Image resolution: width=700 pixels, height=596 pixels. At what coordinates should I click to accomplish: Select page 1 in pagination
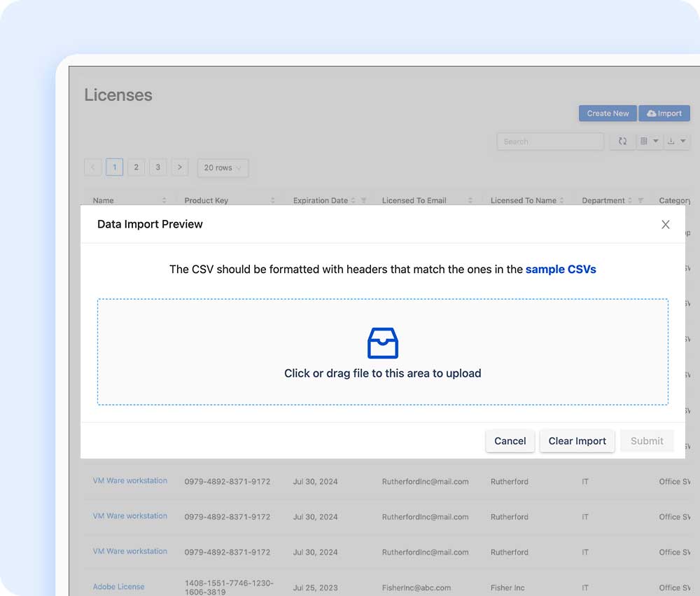point(115,167)
